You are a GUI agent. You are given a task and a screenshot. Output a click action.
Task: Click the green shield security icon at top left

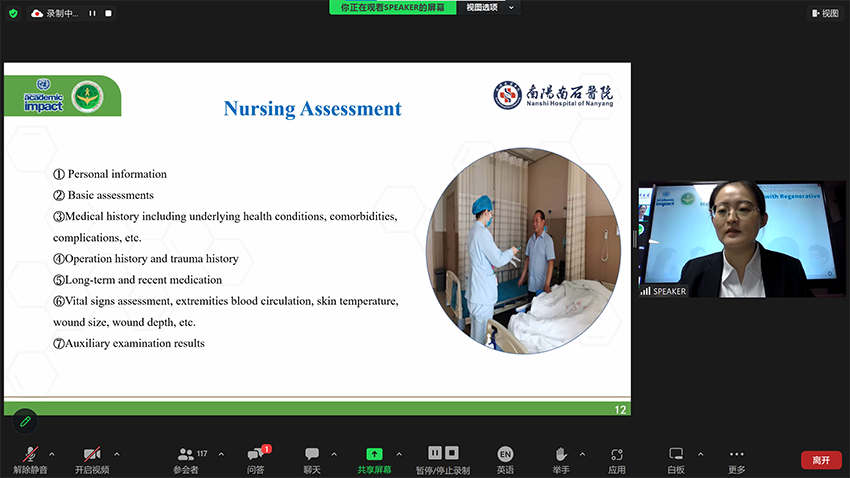[13, 13]
